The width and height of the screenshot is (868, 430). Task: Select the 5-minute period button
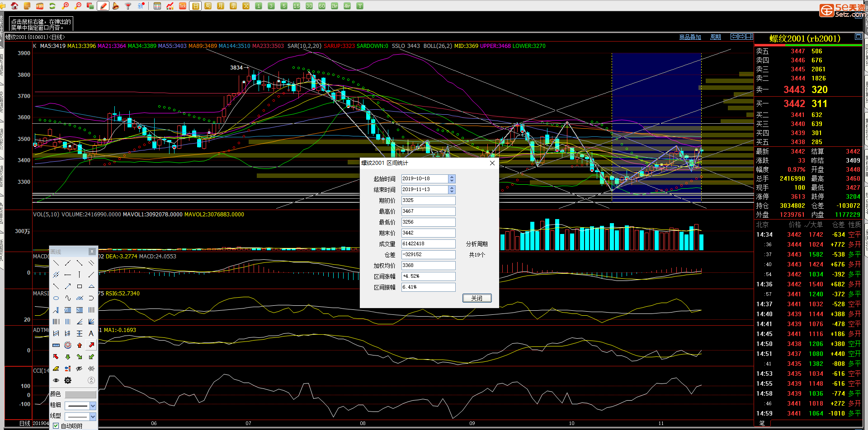tap(284, 6)
